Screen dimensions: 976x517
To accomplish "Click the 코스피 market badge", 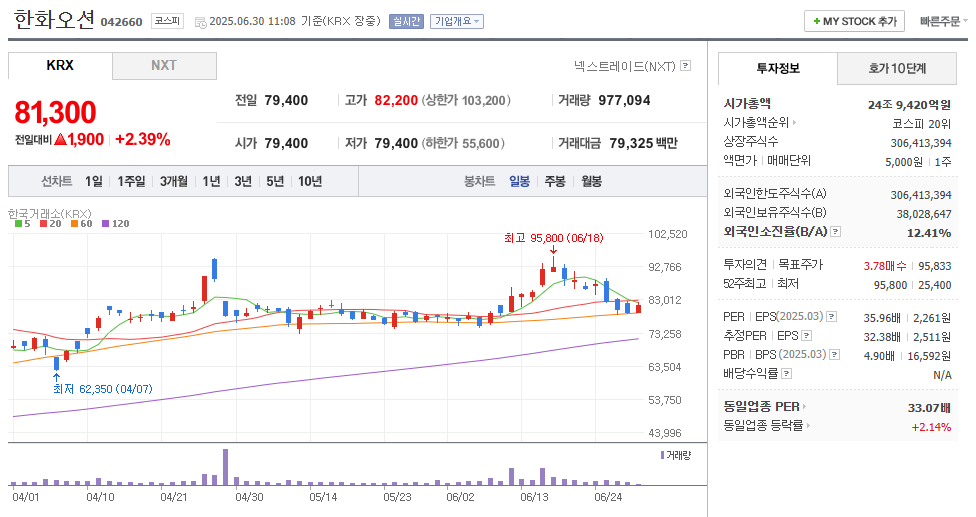I will coord(167,21).
